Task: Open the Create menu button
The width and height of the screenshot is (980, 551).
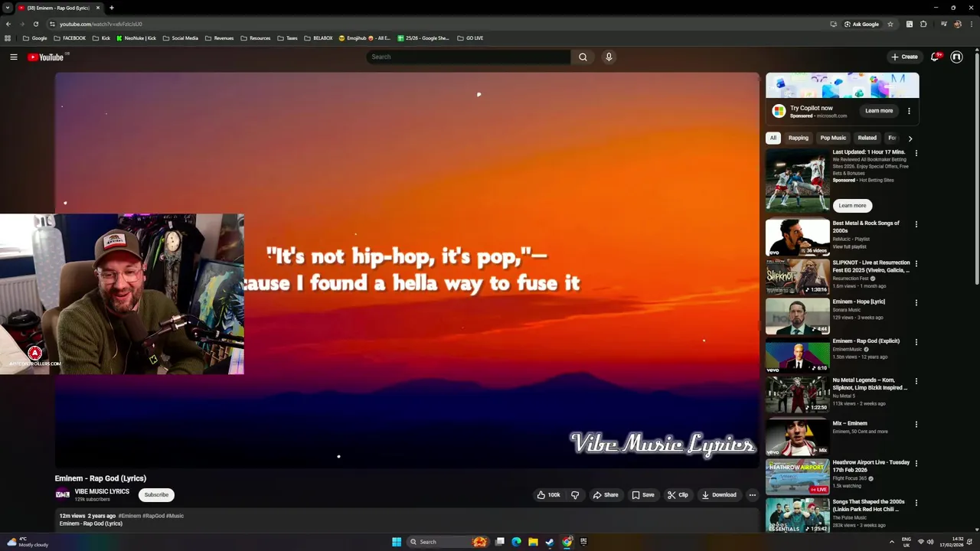Action: (904, 57)
